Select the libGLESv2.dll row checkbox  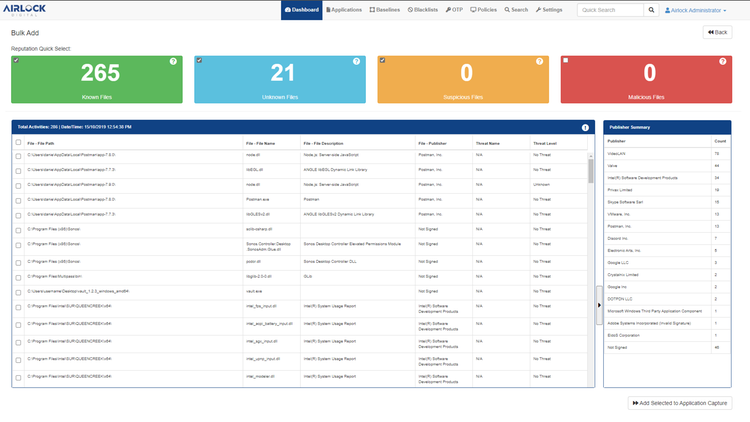[x=18, y=215]
